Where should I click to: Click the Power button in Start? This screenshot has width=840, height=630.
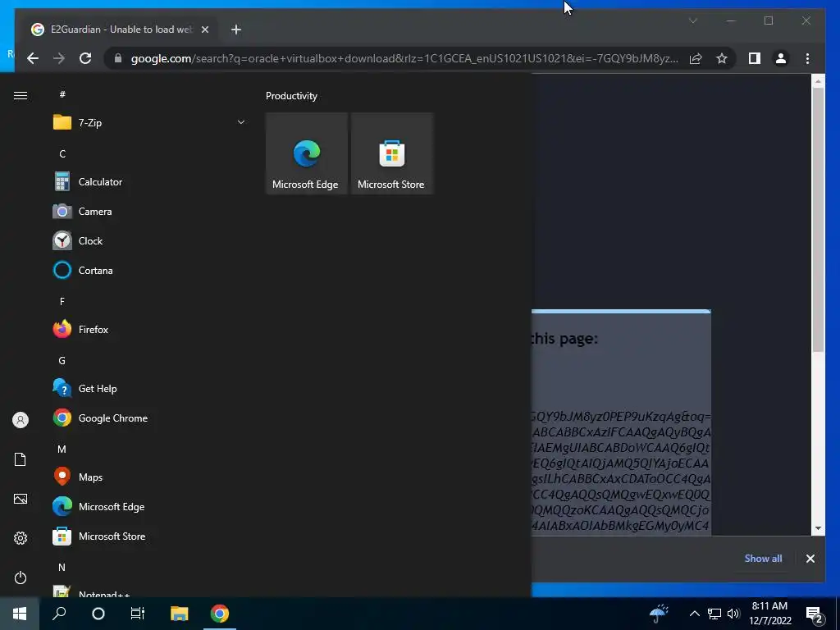click(21, 577)
